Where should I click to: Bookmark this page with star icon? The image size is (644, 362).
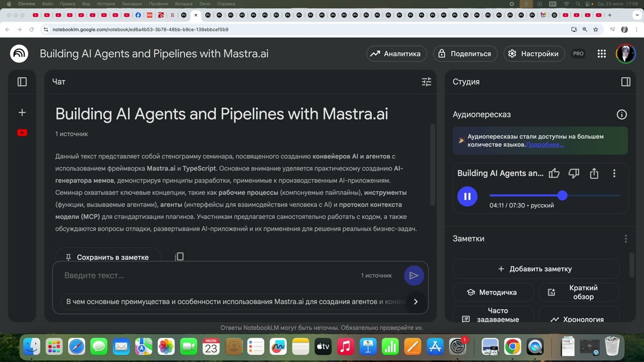[x=596, y=30]
